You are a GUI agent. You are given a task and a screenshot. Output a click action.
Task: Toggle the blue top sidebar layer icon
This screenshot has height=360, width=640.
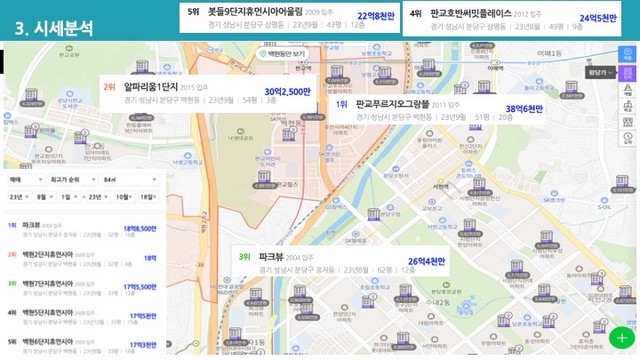pyautogui.click(x=628, y=54)
